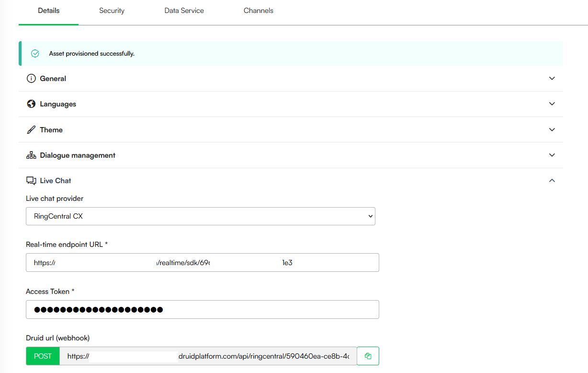Click the Theme paintbrush icon
This screenshot has width=588, height=373.
click(31, 130)
